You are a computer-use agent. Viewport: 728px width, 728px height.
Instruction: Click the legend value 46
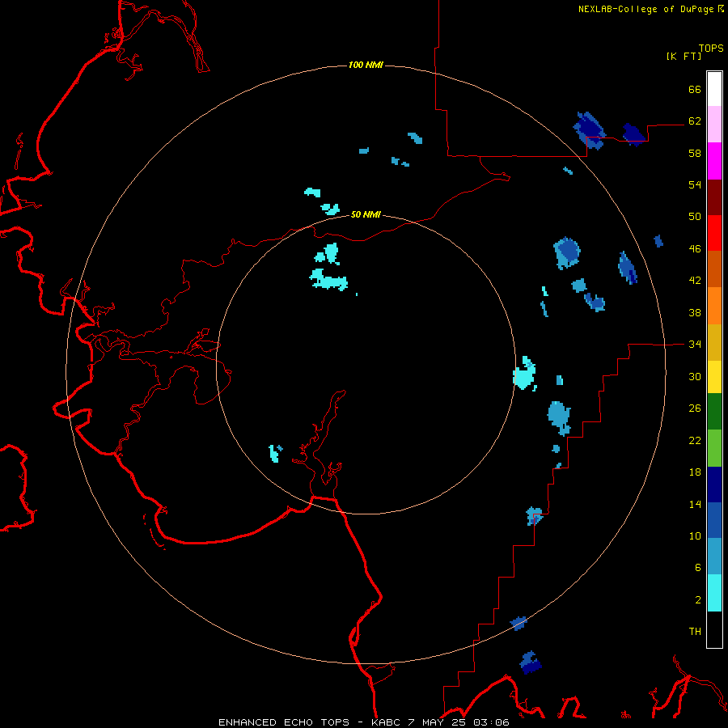click(x=695, y=249)
